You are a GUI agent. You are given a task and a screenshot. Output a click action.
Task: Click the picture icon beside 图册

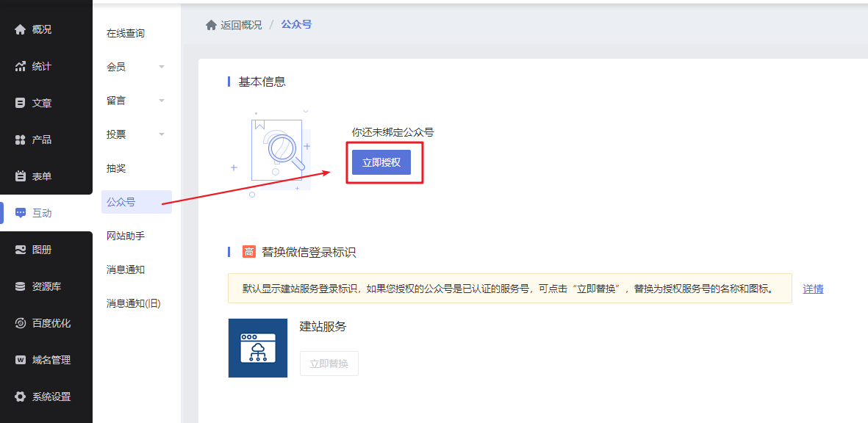(x=21, y=250)
